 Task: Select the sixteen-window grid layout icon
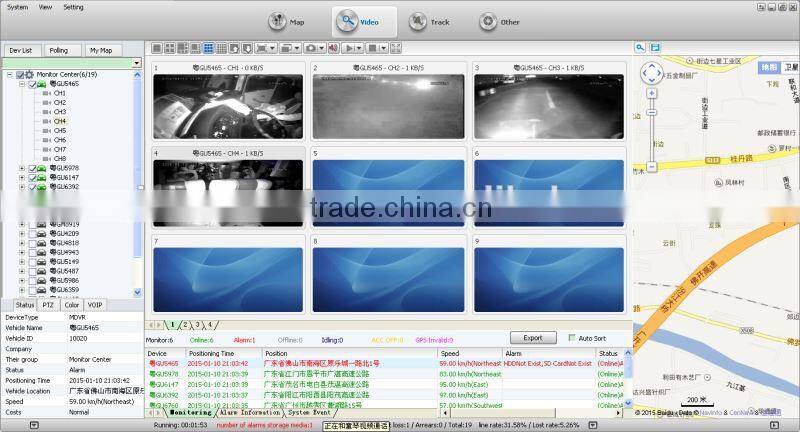pos(221,48)
